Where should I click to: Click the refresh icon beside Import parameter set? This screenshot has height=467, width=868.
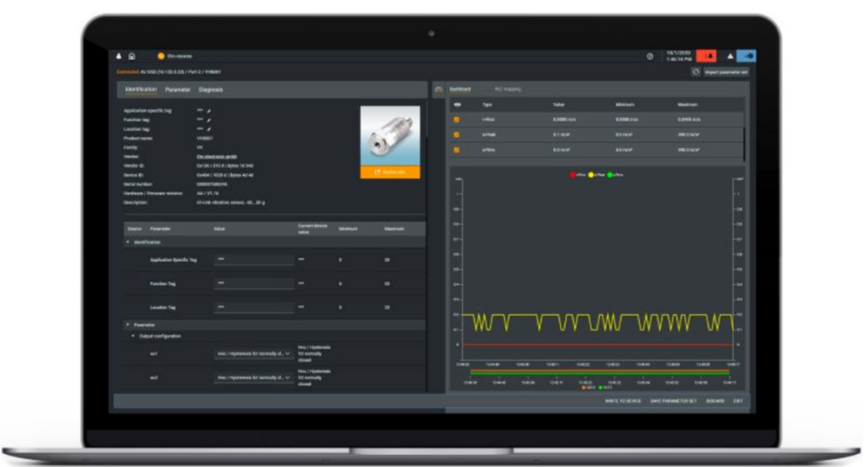[696, 72]
